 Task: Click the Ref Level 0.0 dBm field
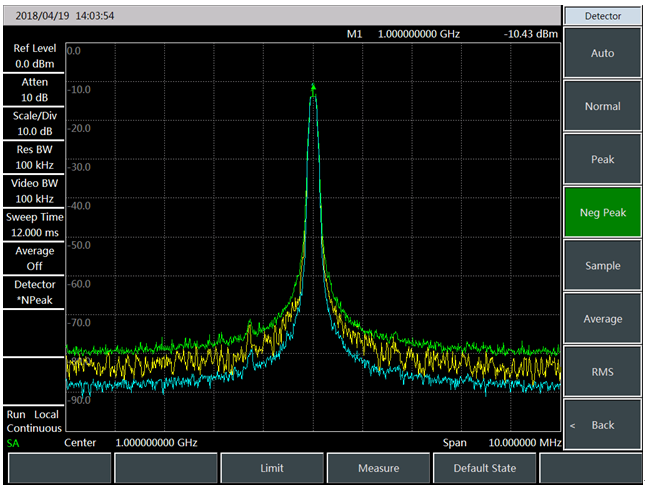[34, 56]
